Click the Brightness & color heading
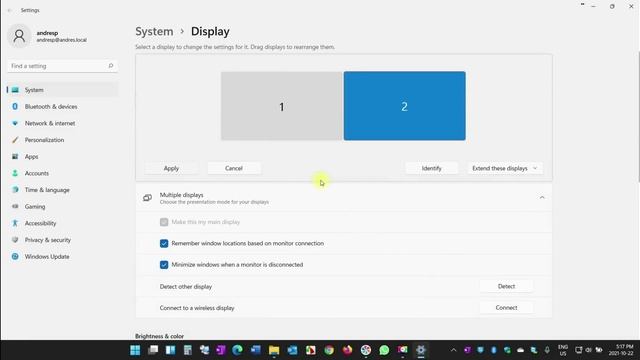Viewport: 640px width, 360px height. [x=159, y=336]
